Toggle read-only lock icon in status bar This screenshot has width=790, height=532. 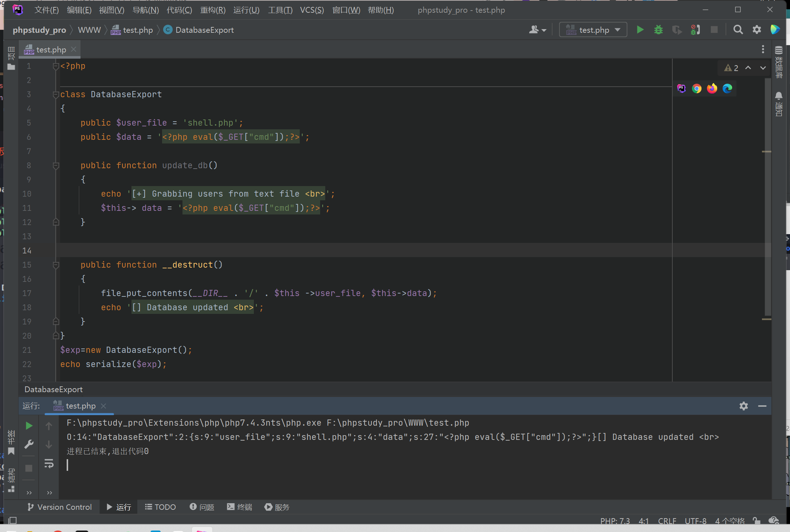[x=756, y=521]
